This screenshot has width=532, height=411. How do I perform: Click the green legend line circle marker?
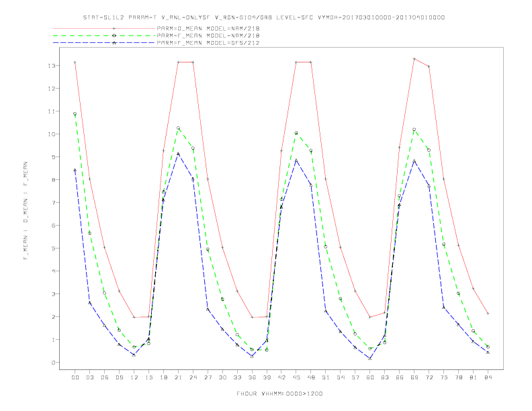pyautogui.click(x=114, y=36)
